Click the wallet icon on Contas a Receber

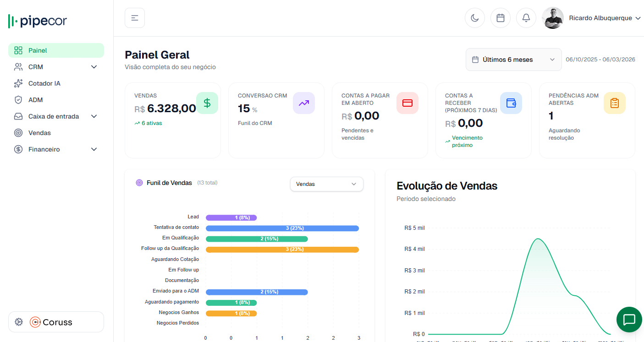pos(511,103)
